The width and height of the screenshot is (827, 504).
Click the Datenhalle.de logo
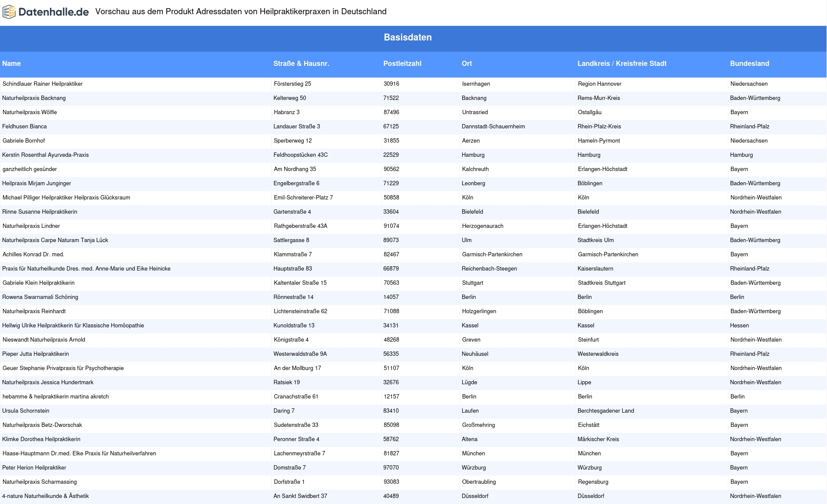click(x=46, y=12)
